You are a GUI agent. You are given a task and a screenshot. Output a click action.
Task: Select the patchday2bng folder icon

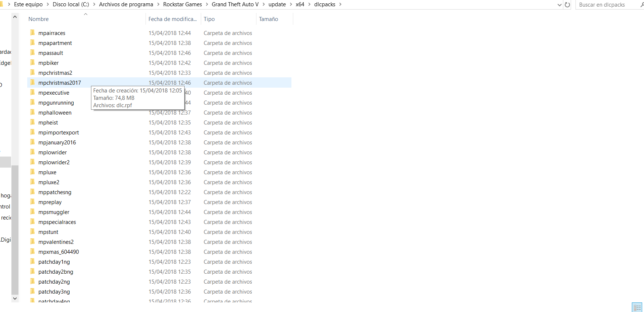pyautogui.click(x=32, y=271)
